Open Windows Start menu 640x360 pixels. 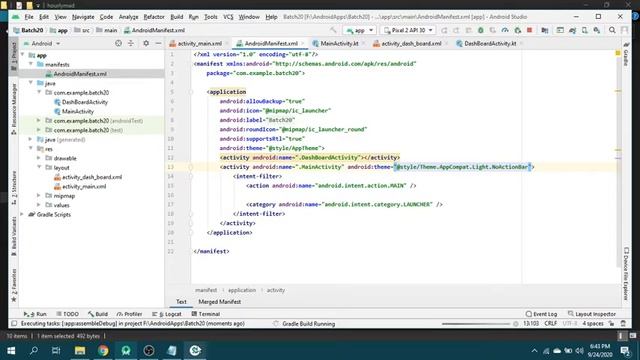pyautogui.click(x=11, y=351)
